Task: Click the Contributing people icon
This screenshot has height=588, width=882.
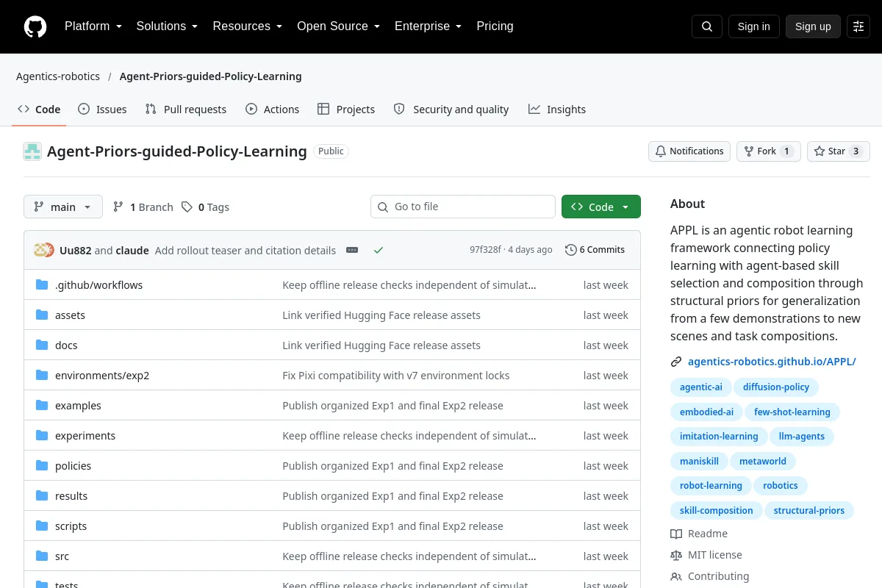Action: pos(676,576)
